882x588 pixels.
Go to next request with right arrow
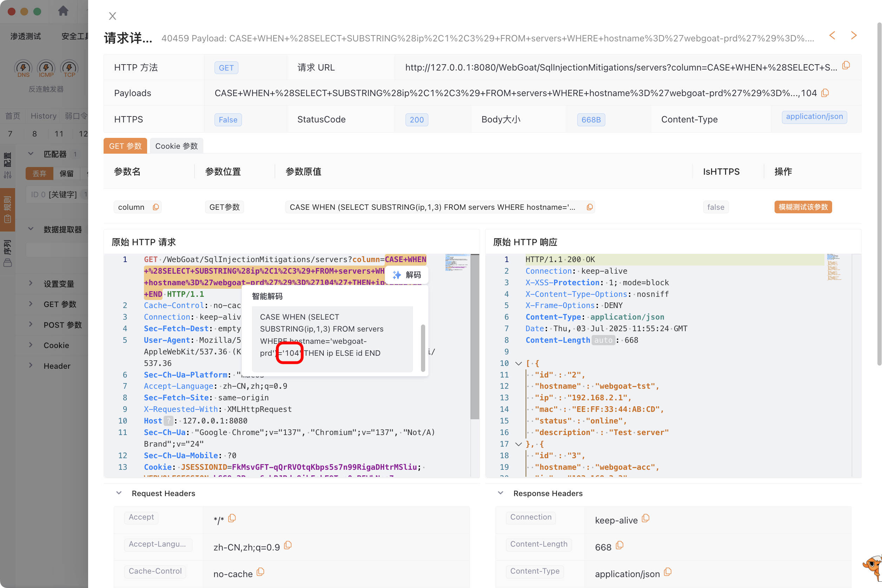coord(854,36)
